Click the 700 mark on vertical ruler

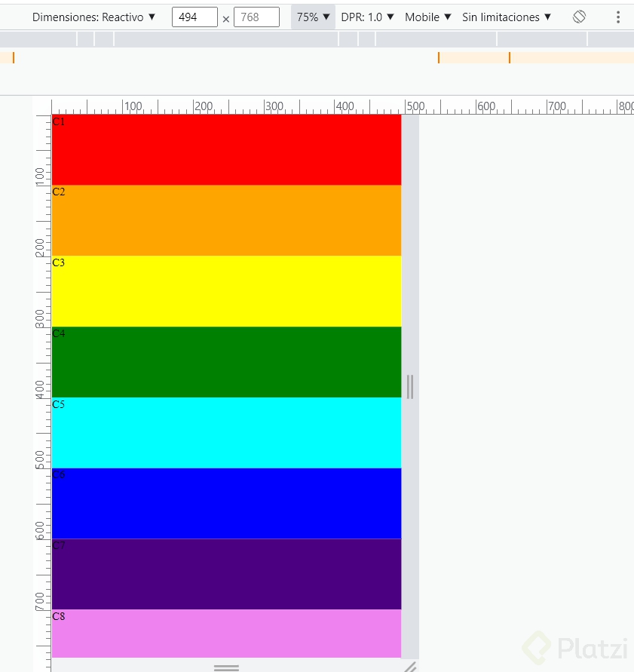(x=40, y=601)
